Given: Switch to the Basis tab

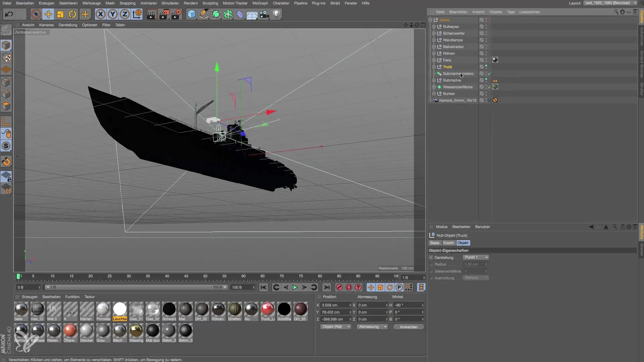Looking at the screenshot, I should [435, 243].
